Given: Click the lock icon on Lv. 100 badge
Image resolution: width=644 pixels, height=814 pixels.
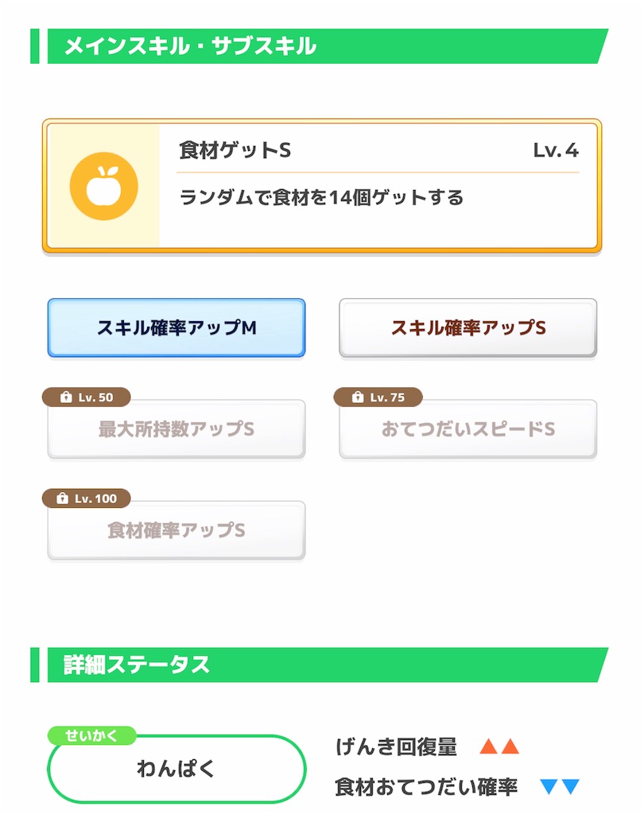Looking at the screenshot, I should pos(64,498).
